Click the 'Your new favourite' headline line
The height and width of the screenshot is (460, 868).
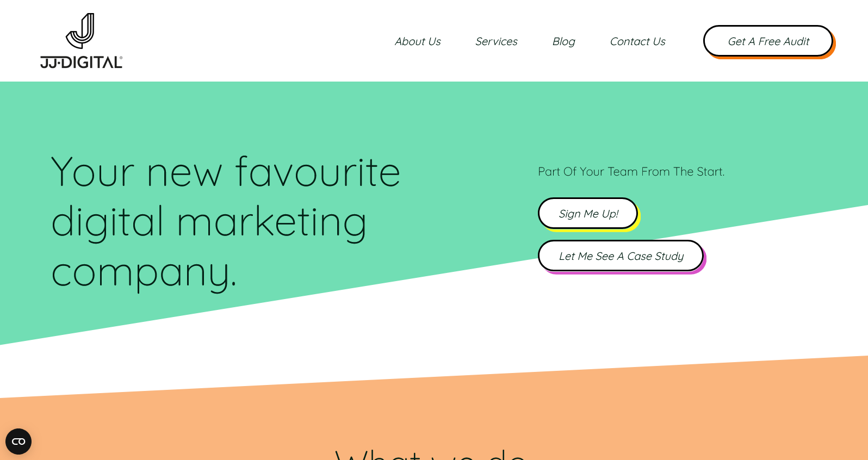click(226, 172)
